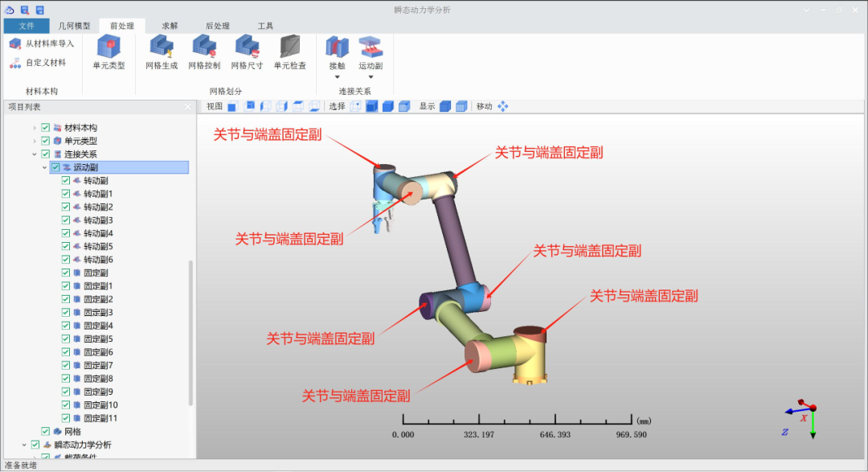Click the purple upper arm link in viewport

click(x=454, y=240)
